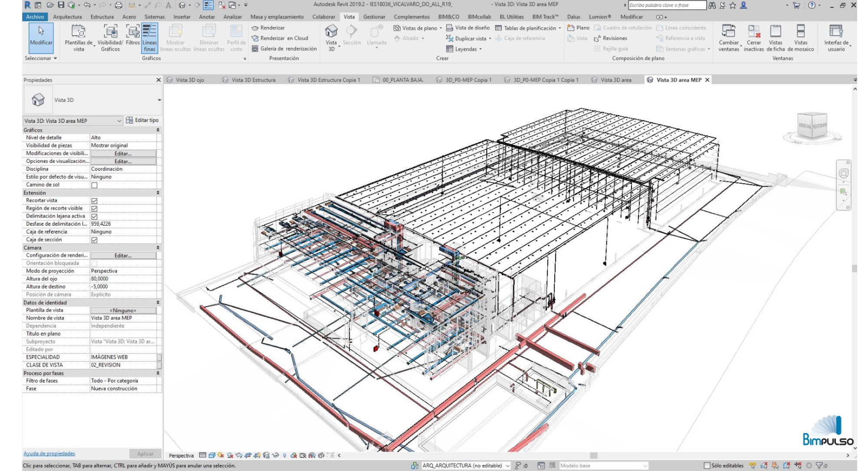Click the Save icon in quick access toolbar
The width and height of the screenshot is (868, 471).
coord(61,5)
